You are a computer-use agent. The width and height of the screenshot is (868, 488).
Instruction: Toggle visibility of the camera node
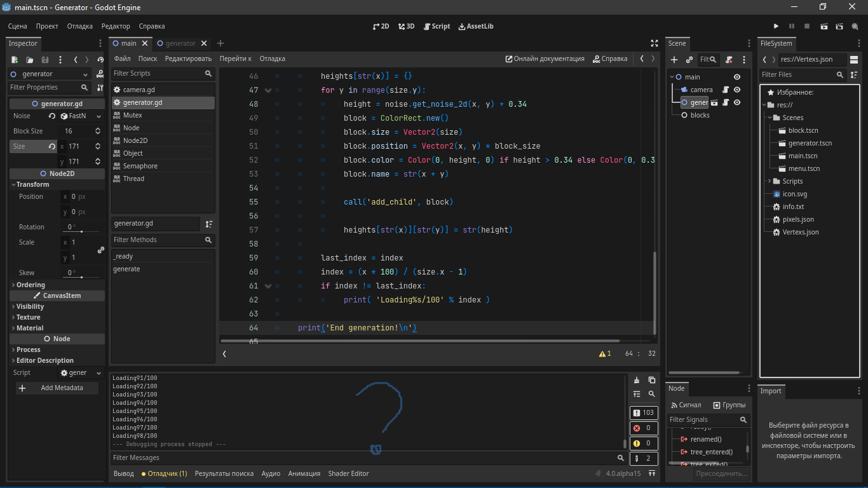coord(737,90)
